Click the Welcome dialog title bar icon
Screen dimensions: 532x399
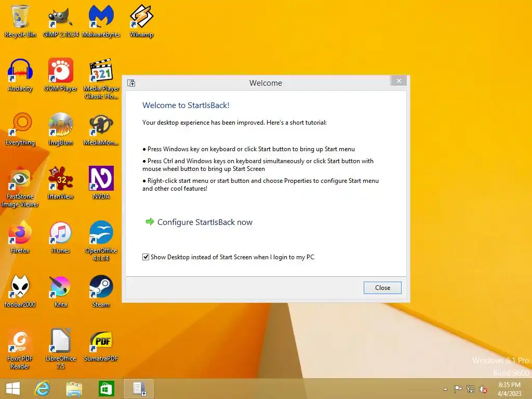point(131,83)
